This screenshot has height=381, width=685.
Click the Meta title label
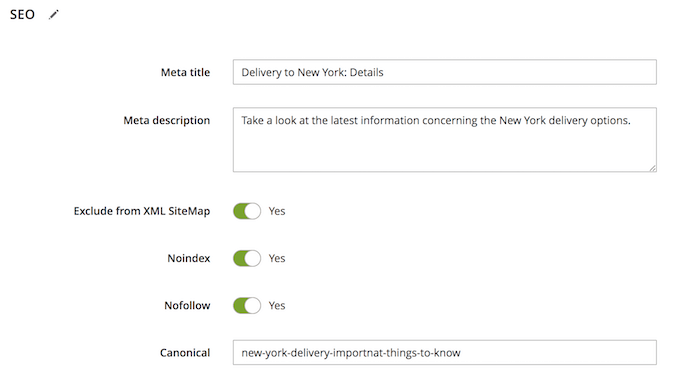[185, 72]
